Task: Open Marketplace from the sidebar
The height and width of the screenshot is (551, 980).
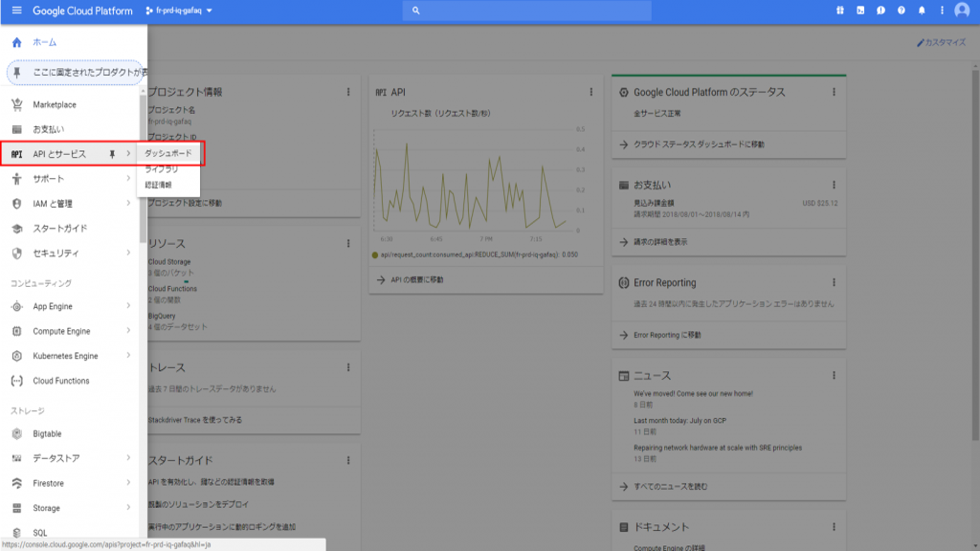Action: coord(55,105)
